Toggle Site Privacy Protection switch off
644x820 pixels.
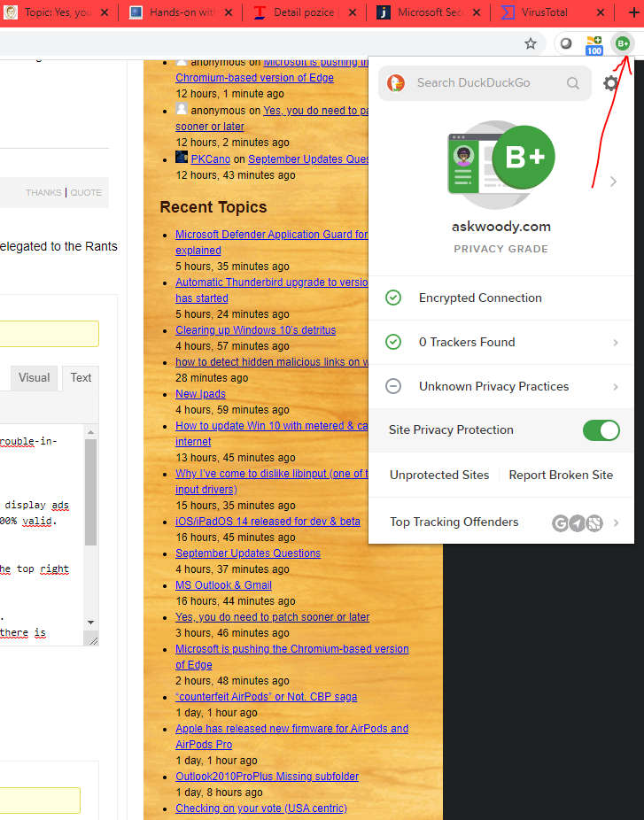point(601,430)
